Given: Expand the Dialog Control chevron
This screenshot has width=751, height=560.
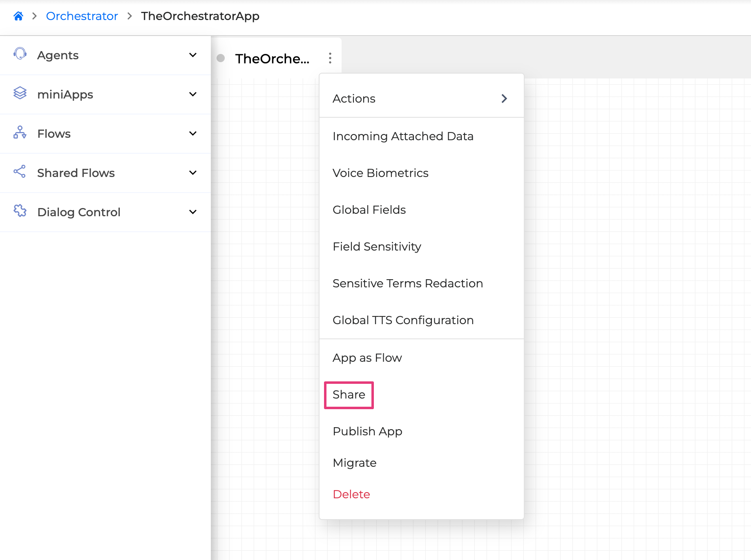Looking at the screenshot, I should coord(193,212).
